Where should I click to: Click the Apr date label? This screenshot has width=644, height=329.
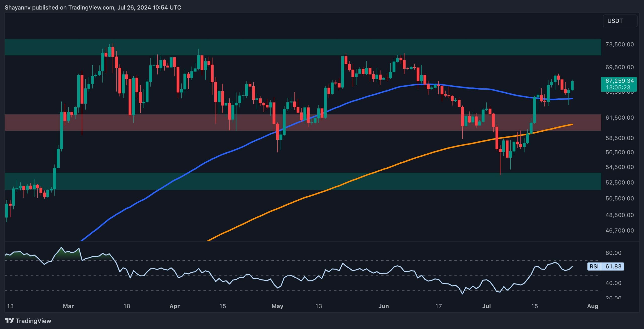pos(175,306)
